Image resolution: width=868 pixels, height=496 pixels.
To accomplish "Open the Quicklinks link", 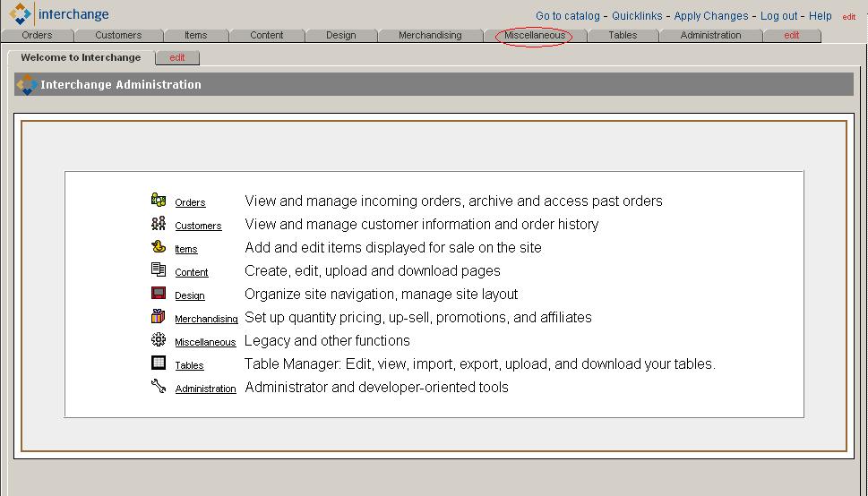I will pos(637,16).
